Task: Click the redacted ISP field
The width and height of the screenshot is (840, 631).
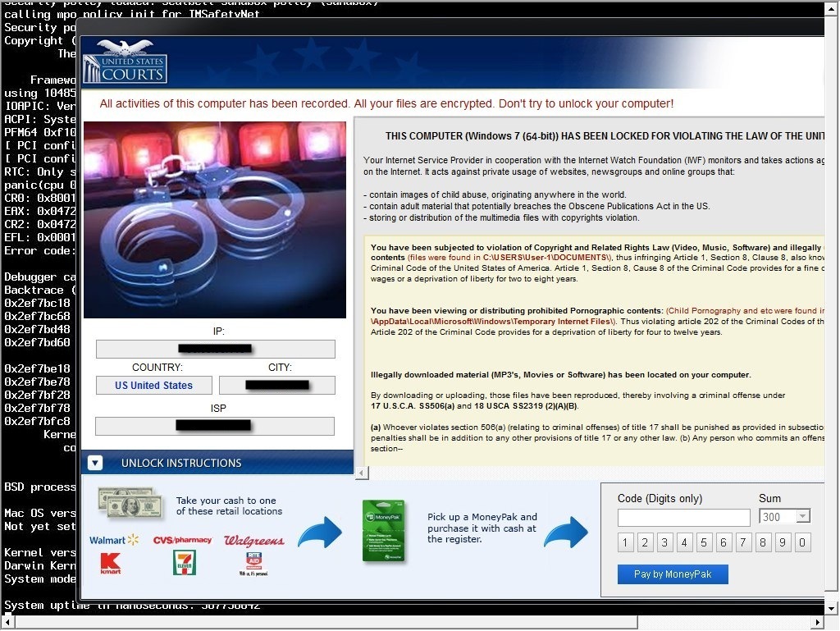Action: point(215,426)
